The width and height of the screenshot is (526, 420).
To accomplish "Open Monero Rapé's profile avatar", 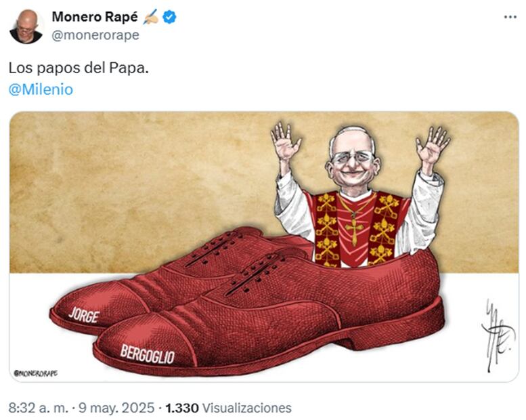I will pyautogui.click(x=26, y=26).
